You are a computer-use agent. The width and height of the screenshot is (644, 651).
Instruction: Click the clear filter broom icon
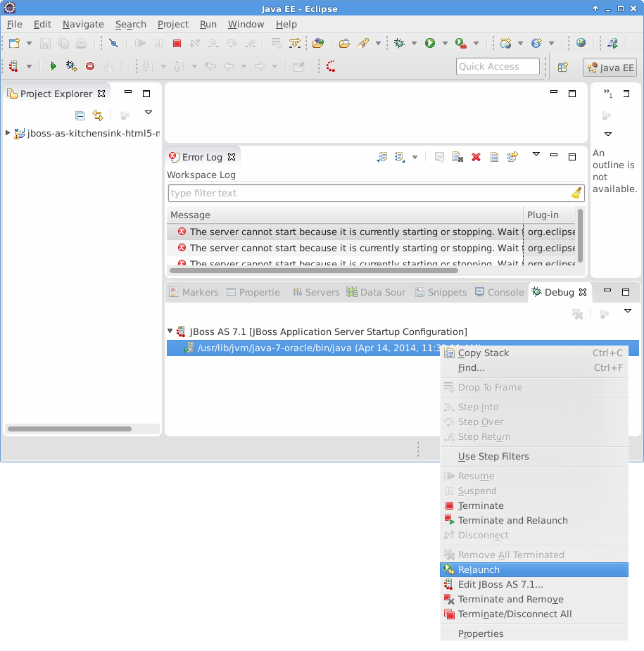(x=576, y=193)
